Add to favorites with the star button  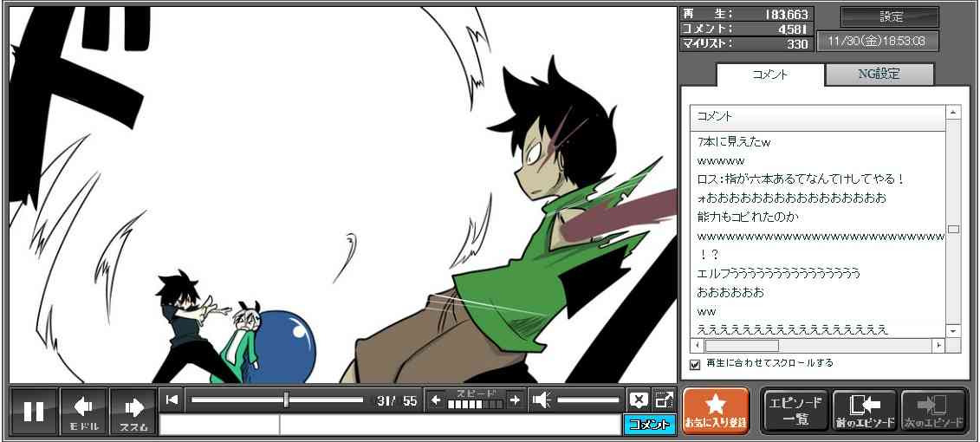pos(716,411)
